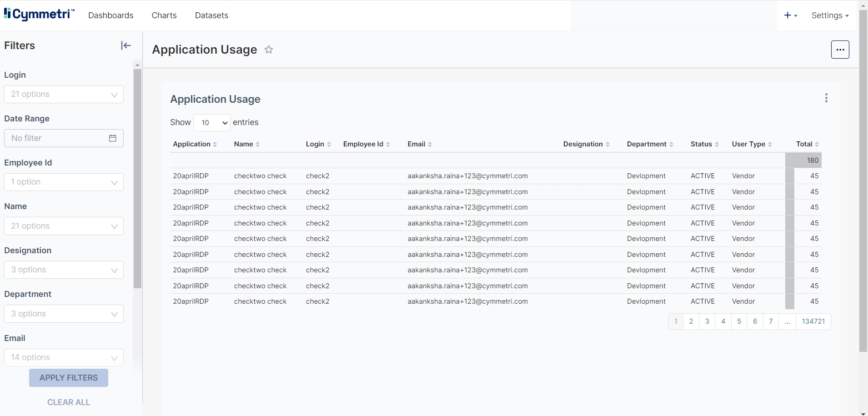Go to the Datasets menu item
The height and width of the screenshot is (416, 868).
(x=211, y=15)
